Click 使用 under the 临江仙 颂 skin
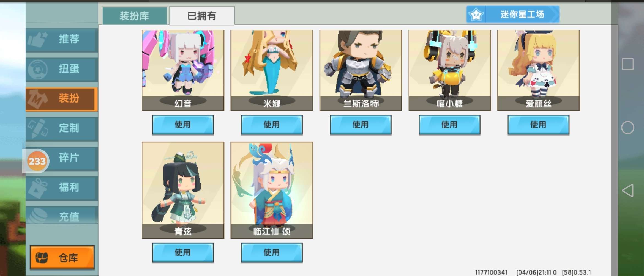 [x=272, y=252]
